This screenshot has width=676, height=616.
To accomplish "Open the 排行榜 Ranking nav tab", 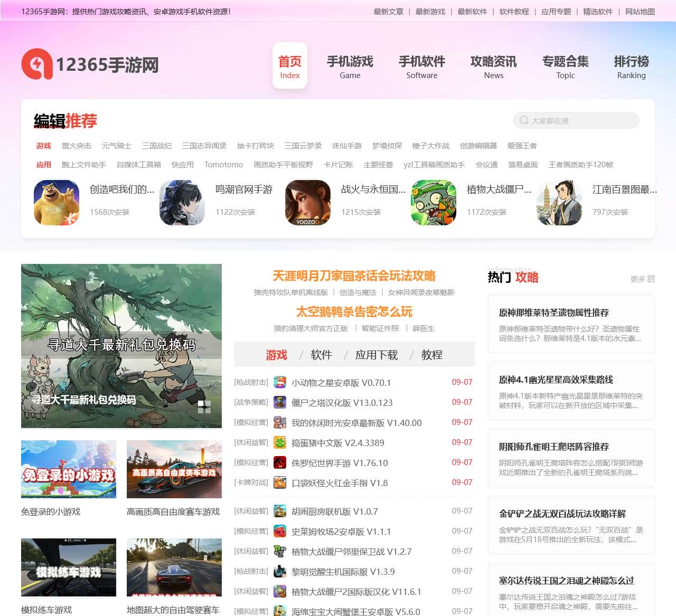I will pyautogui.click(x=632, y=67).
